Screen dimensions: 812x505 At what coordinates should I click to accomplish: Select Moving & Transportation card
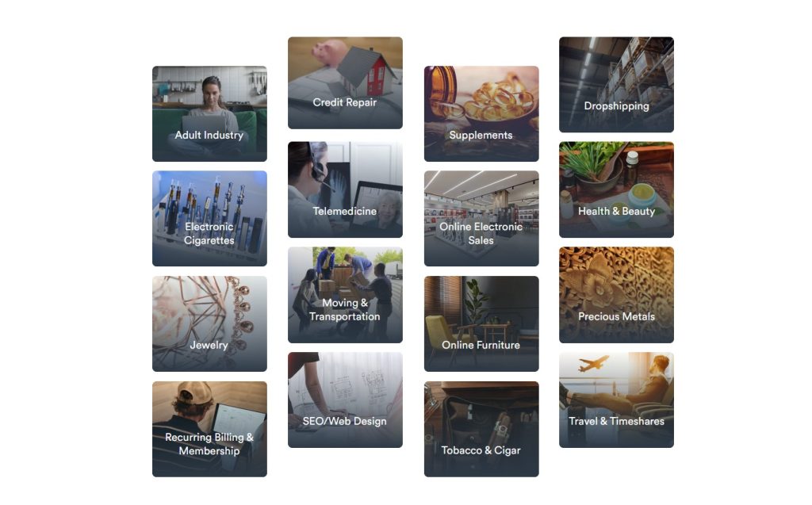point(345,295)
